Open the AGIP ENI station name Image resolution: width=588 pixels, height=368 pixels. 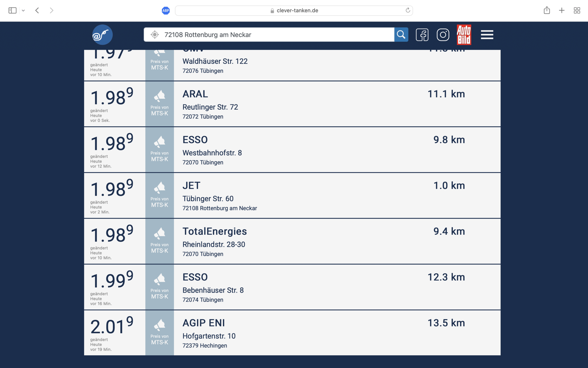click(204, 323)
